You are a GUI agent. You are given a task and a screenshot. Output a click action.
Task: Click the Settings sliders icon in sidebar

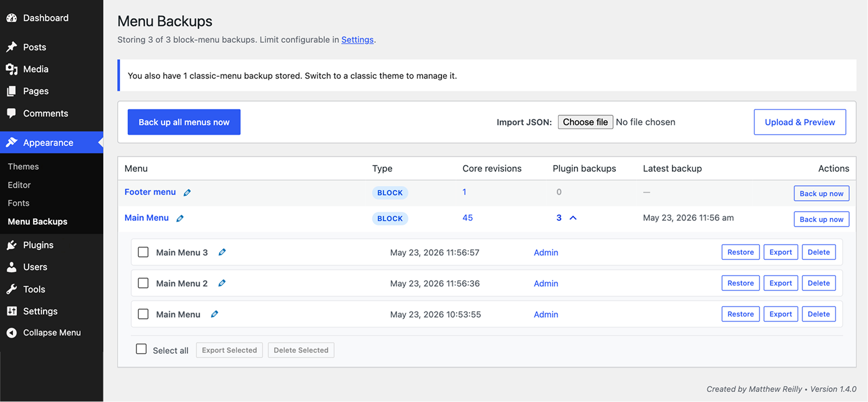tap(11, 311)
